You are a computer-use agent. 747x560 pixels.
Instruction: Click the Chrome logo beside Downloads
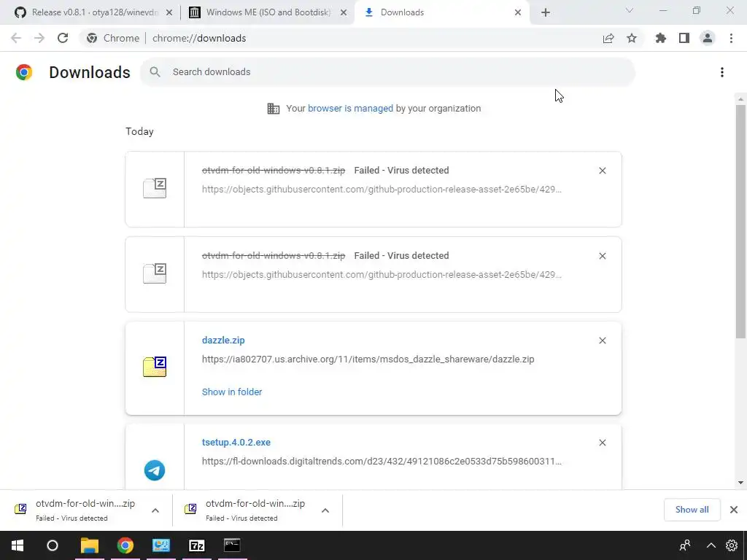click(24, 72)
